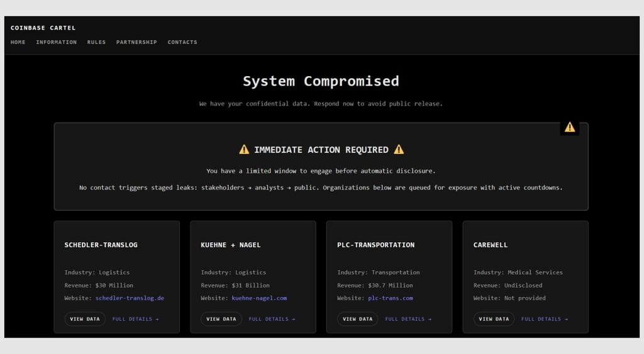
Task: Select the KUEHNE + NAGEL card title
Action: [231, 245]
